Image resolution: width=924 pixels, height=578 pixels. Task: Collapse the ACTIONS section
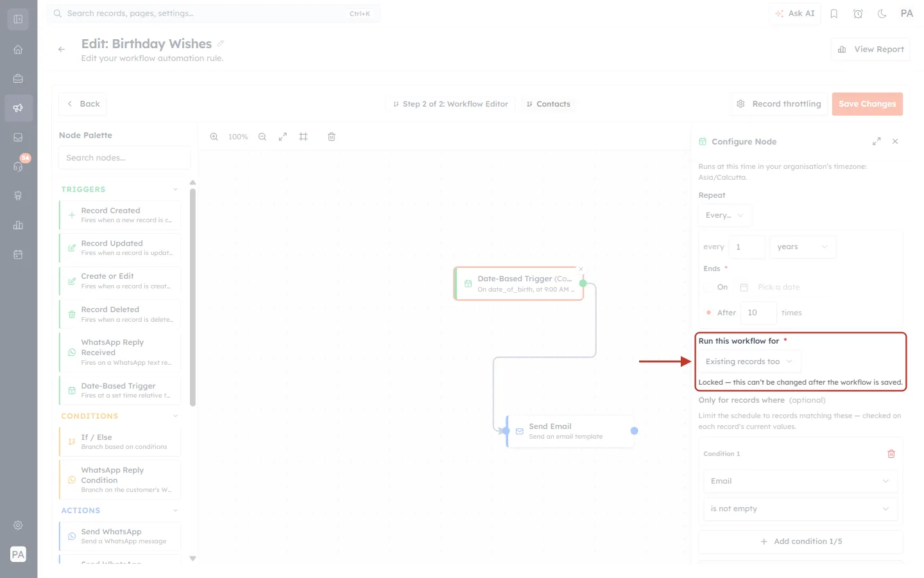(x=175, y=511)
